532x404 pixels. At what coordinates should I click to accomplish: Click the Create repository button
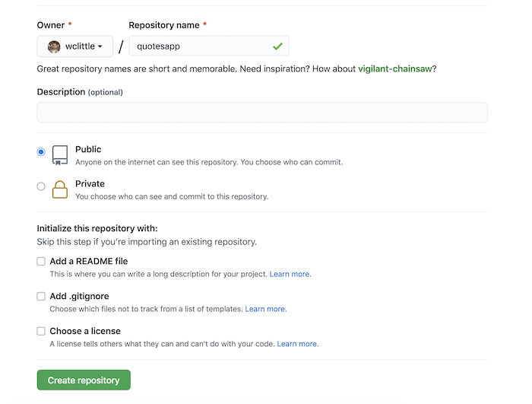84,380
